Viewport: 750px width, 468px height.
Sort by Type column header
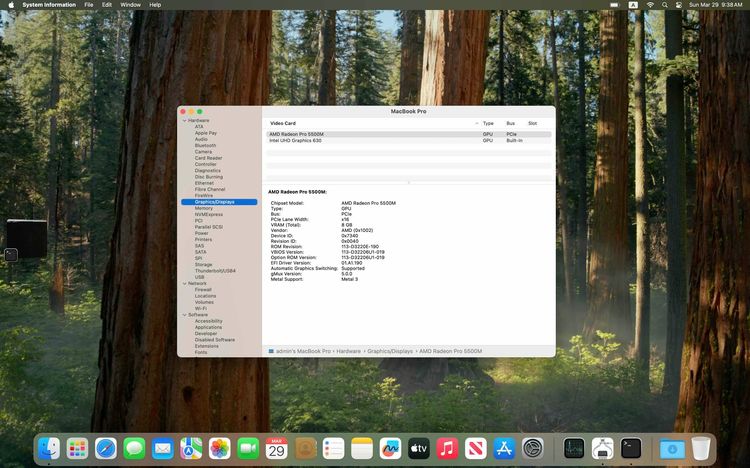[x=488, y=123]
